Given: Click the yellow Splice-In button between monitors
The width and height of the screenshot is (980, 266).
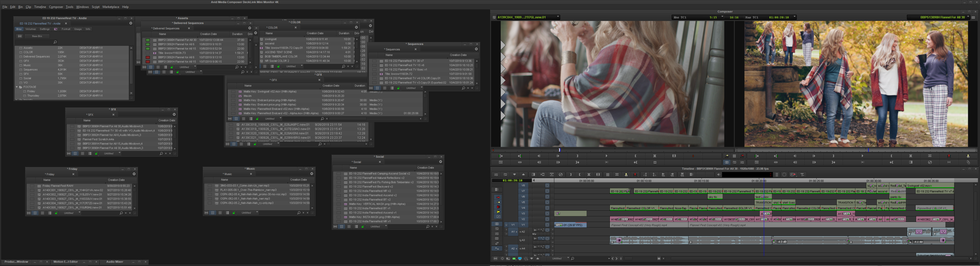Looking at the screenshot, I should [x=727, y=156].
